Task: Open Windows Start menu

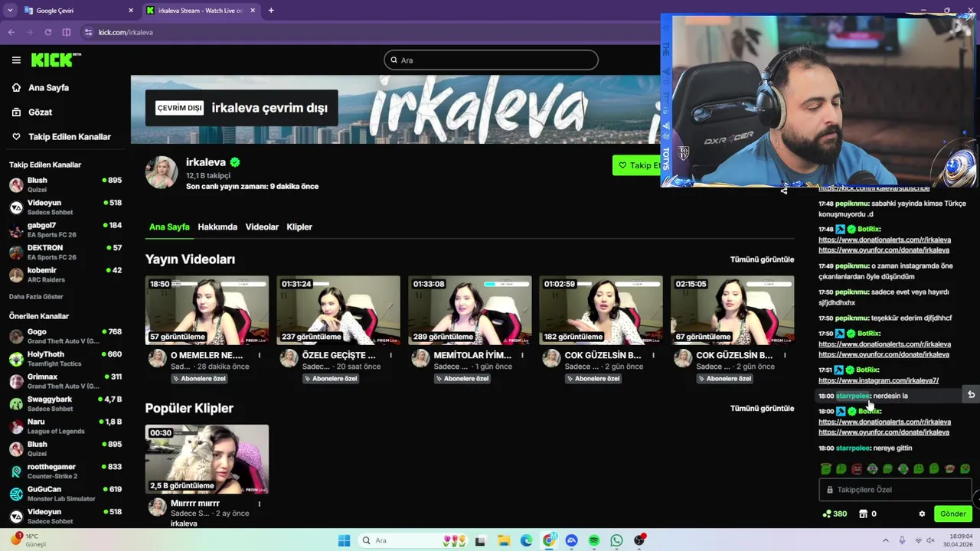Action: (x=344, y=540)
